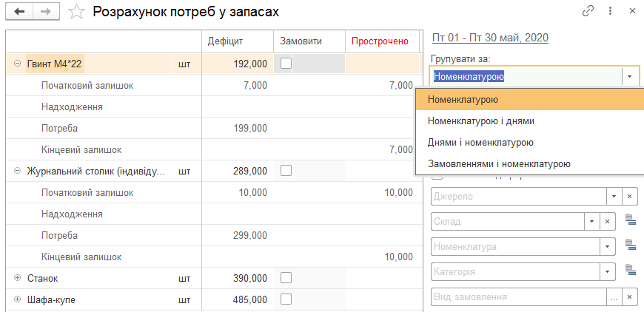Screen dimensions: 644x312
Task: Choose Номенклатурою і днями option
Action: (x=530, y=121)
